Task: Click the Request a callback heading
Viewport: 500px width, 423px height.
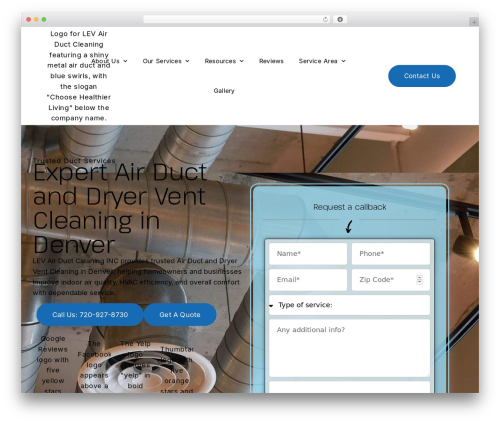Action: (350, 207)
